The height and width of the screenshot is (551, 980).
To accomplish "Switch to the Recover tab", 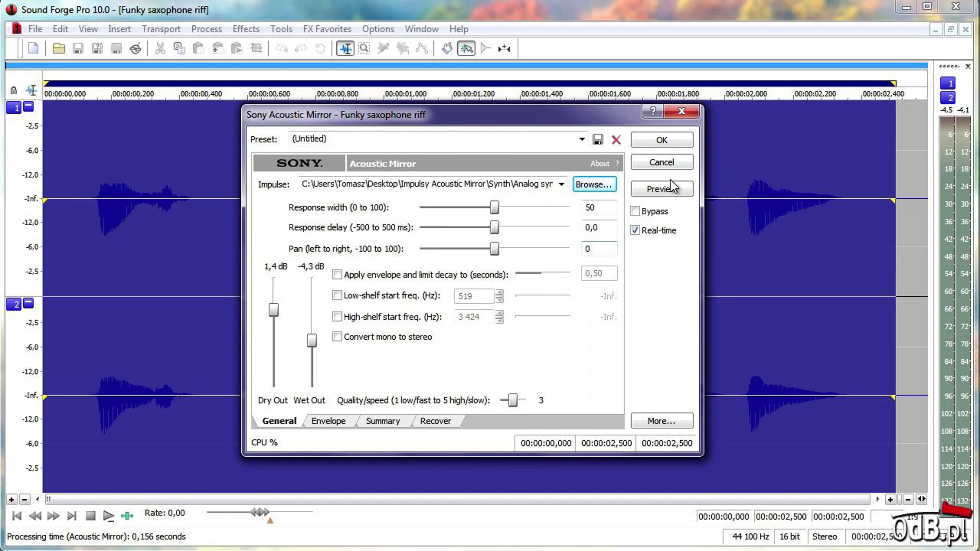I will [x=435, y=421].
